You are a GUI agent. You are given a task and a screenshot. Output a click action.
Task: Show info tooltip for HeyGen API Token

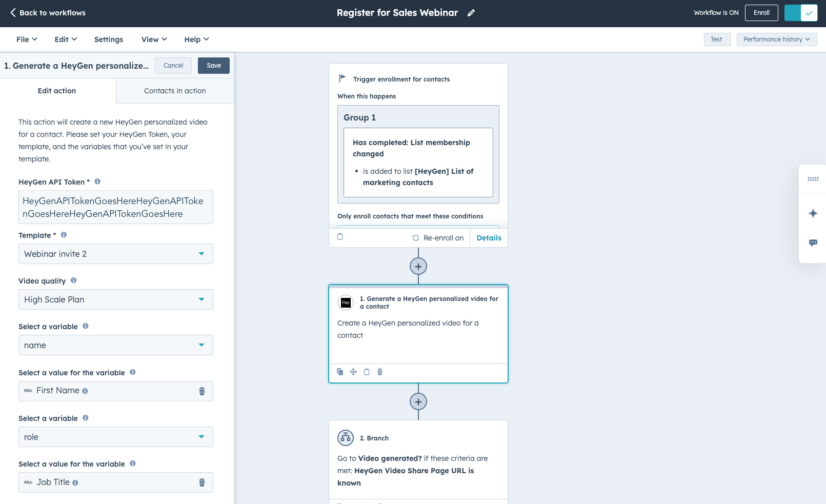point(97,182)
